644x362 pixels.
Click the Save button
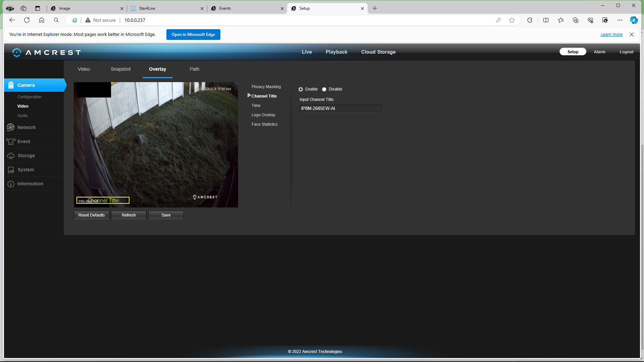point(166,215)
